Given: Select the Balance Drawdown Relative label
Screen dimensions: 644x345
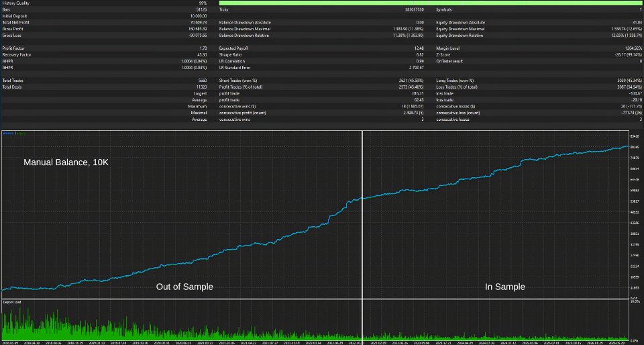Looking at the screenshot, I should pos(244,36).
